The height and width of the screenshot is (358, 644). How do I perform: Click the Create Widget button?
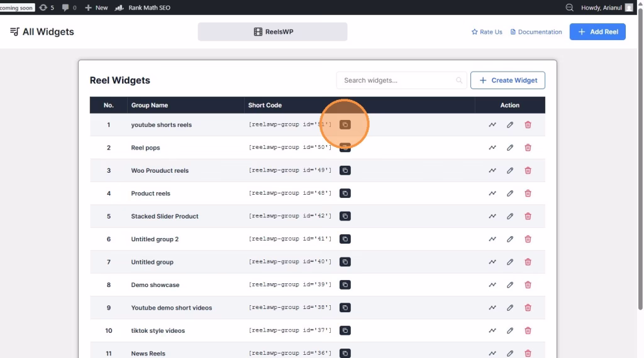[x=508, y=80]
